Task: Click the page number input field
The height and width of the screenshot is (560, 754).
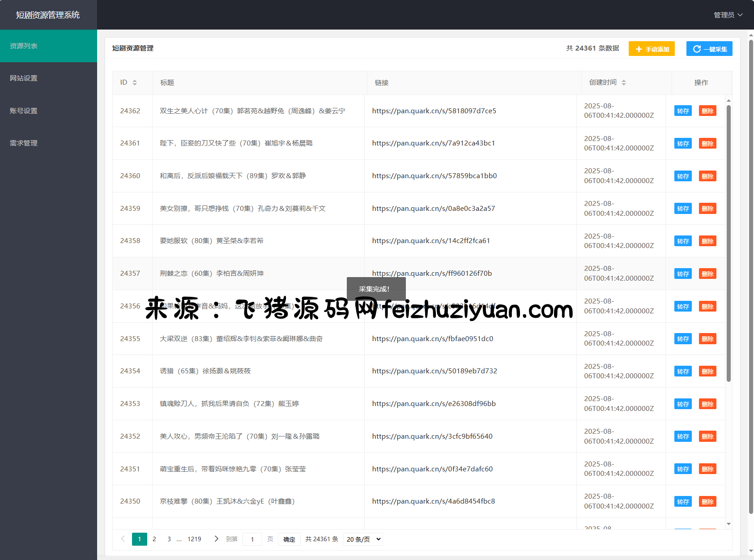Action: point(252,539)
